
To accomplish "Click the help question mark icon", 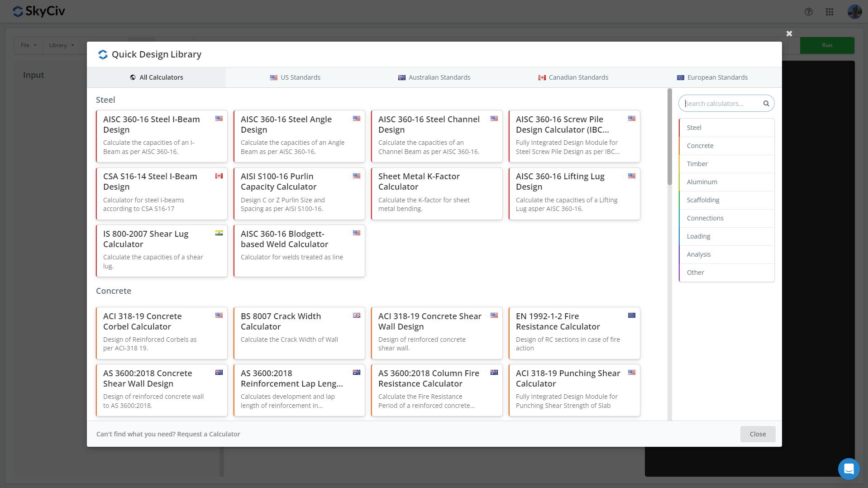I will (x=808, y=12).
